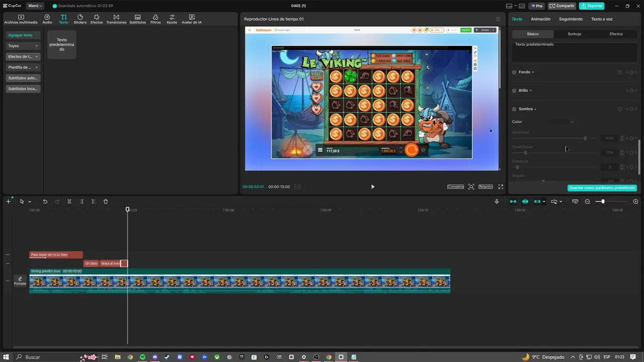Open the Avatar de IA panel
Image resolution: width=644 pixels, height=362 pixels.
(192, 19)
